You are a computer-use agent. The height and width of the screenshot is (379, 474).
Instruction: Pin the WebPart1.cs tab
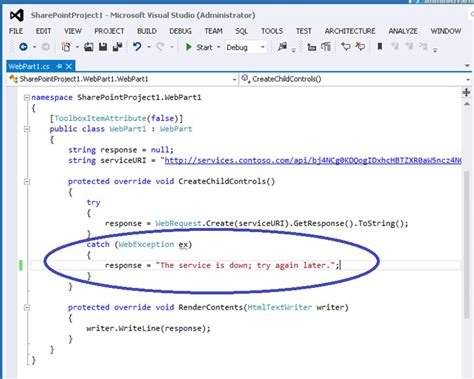pos(59,66)
